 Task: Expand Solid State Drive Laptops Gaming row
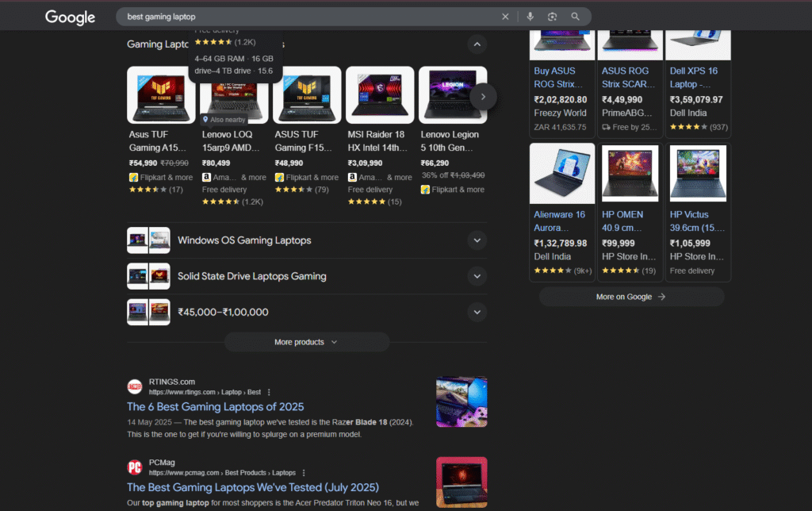307,276
